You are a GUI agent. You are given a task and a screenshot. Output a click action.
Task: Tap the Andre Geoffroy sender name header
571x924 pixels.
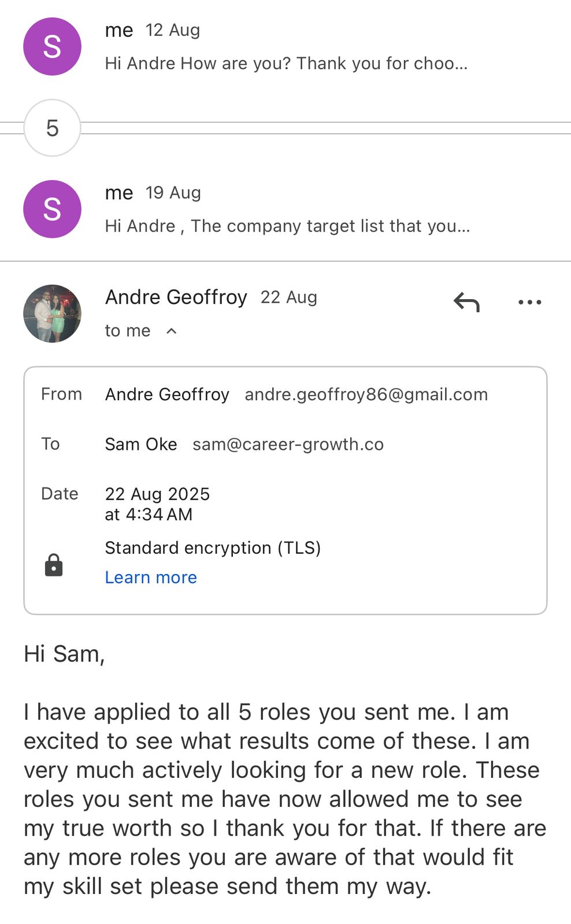point(176,297)
